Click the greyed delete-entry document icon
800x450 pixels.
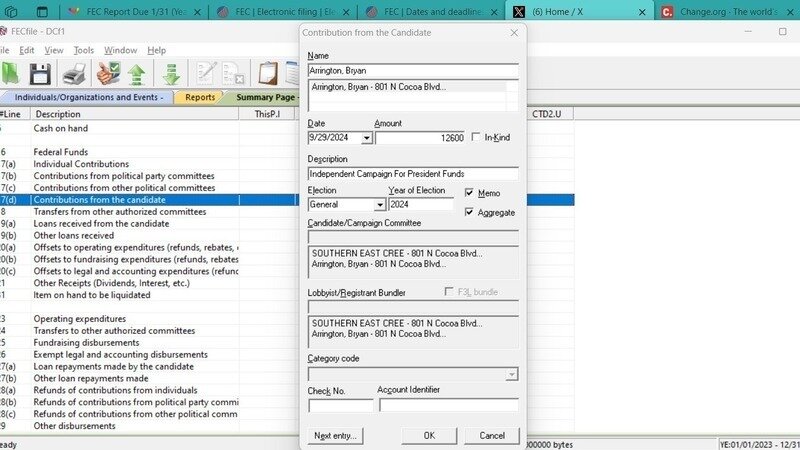(x=234, y=74)
